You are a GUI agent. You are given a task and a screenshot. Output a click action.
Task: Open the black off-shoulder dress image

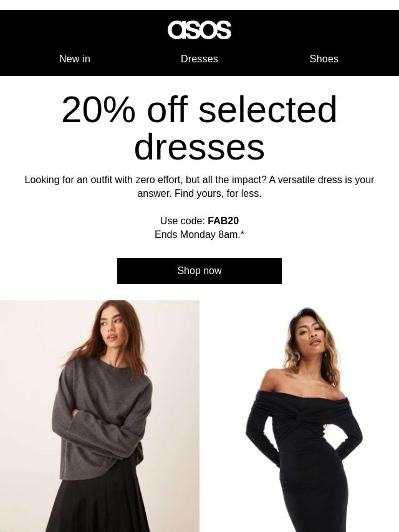tap(299, 416)
